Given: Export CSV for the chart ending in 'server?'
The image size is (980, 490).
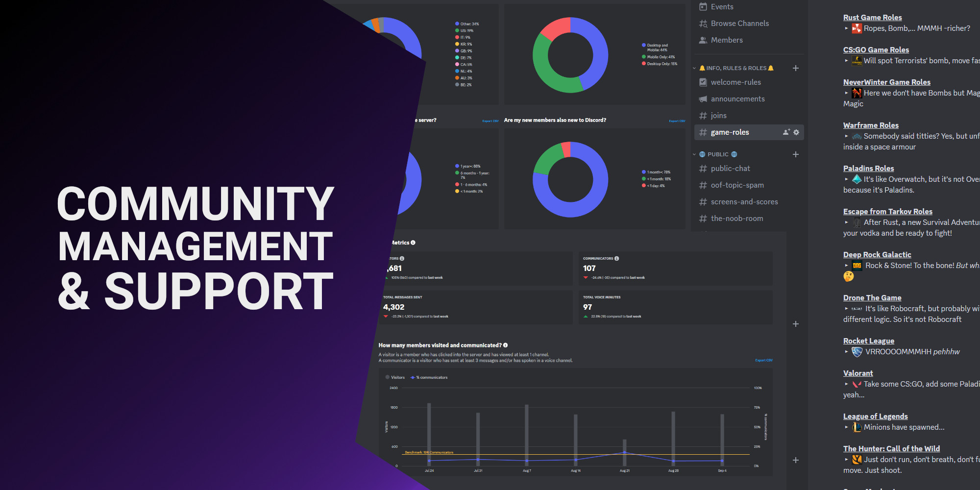Looking at the screenshot, I should (490, 121).
